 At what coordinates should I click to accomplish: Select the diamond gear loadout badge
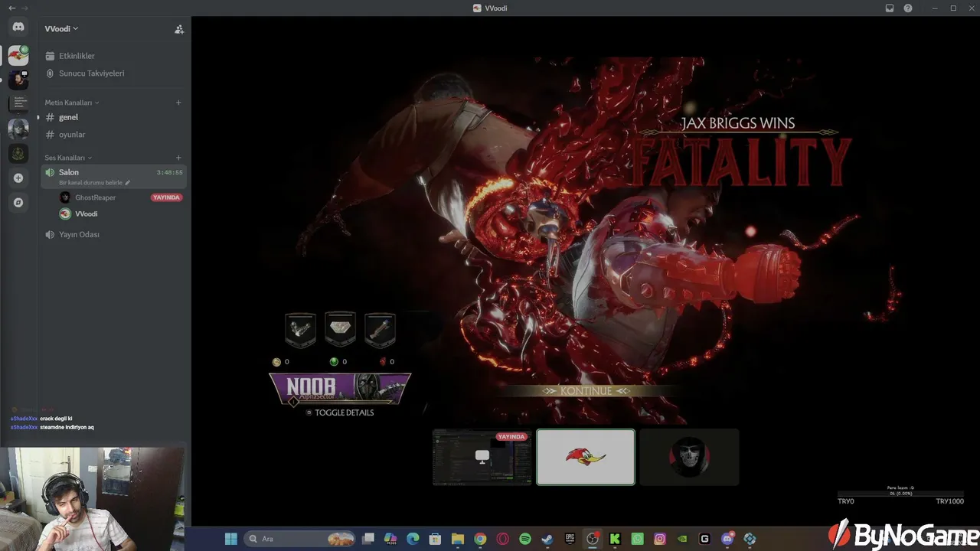[x=340, y=330]
